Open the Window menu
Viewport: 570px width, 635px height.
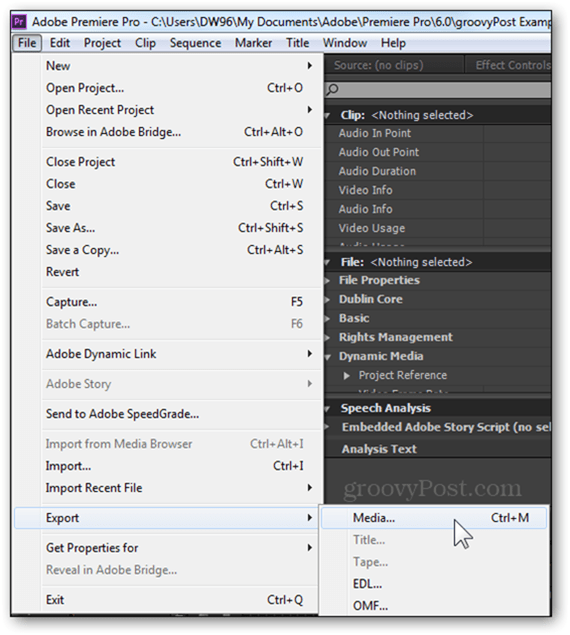345,43
